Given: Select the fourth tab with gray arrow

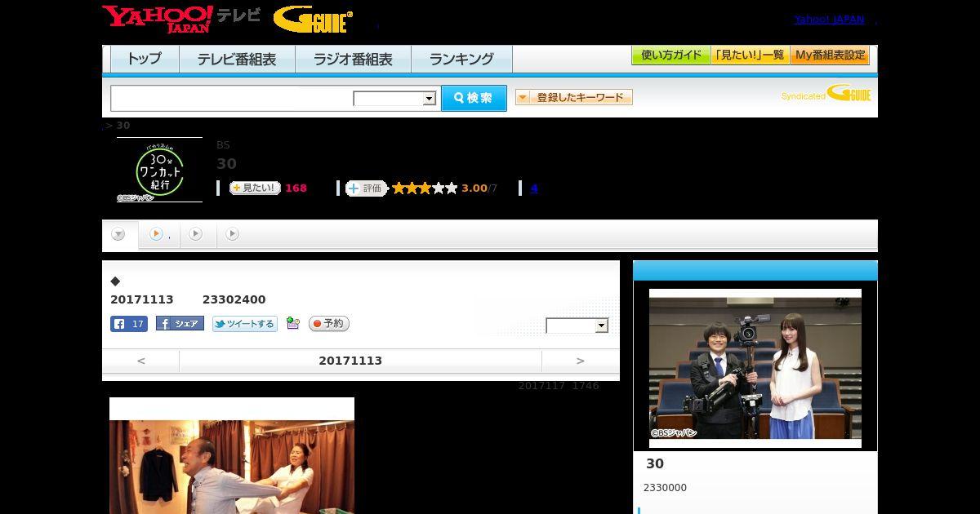Looking at the screenshot, I should pos(233,235).
